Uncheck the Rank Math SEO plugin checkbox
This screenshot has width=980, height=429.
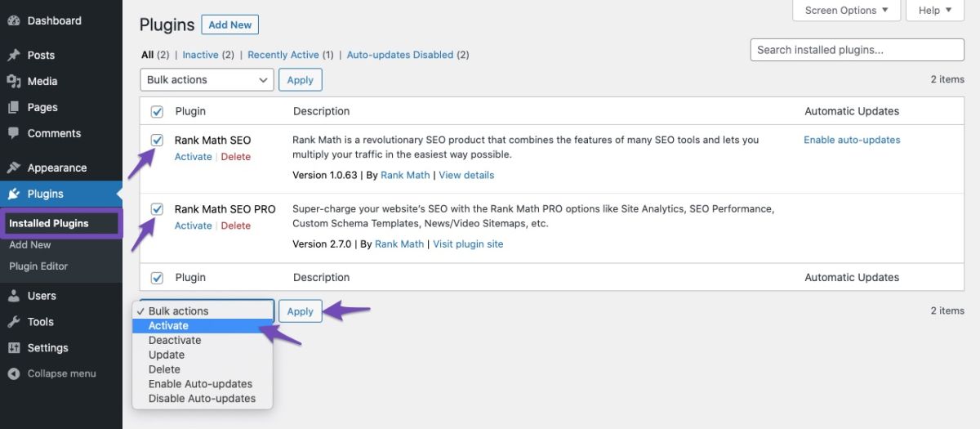pyautogui.click(x=158, y=140)
